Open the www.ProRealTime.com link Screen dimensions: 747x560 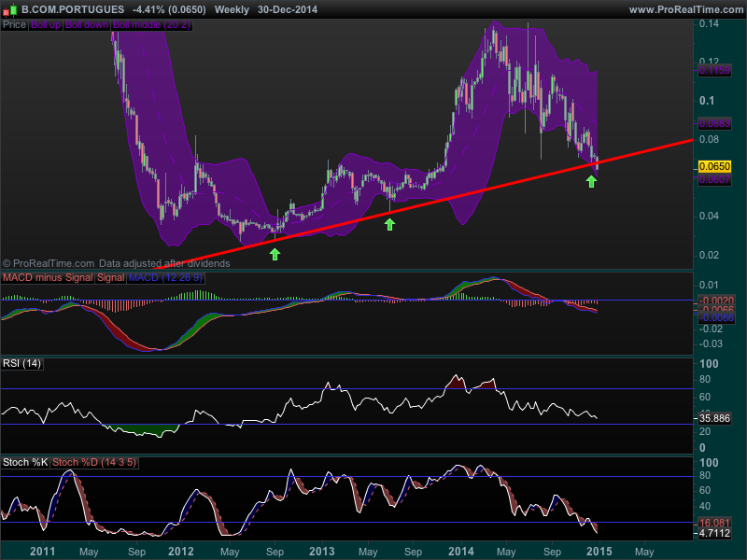point(684,8)
